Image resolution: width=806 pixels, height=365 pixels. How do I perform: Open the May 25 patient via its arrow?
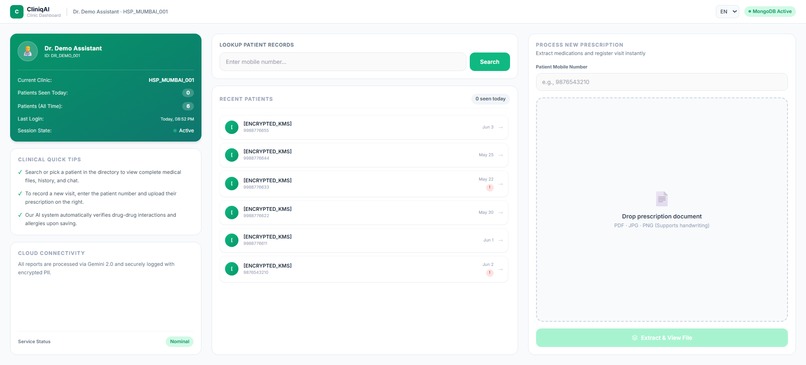[500, 155]
